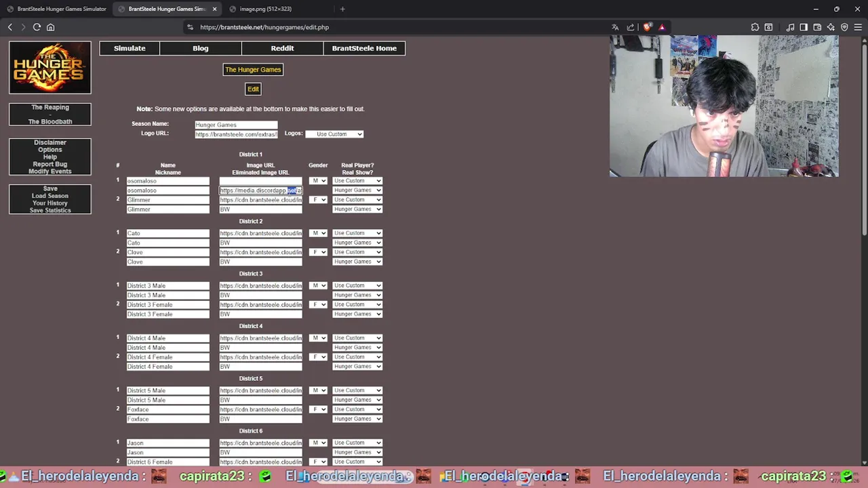Click the webcam overlay video thumbnail
The image size is (868, 488).
[x=724, y=106]
